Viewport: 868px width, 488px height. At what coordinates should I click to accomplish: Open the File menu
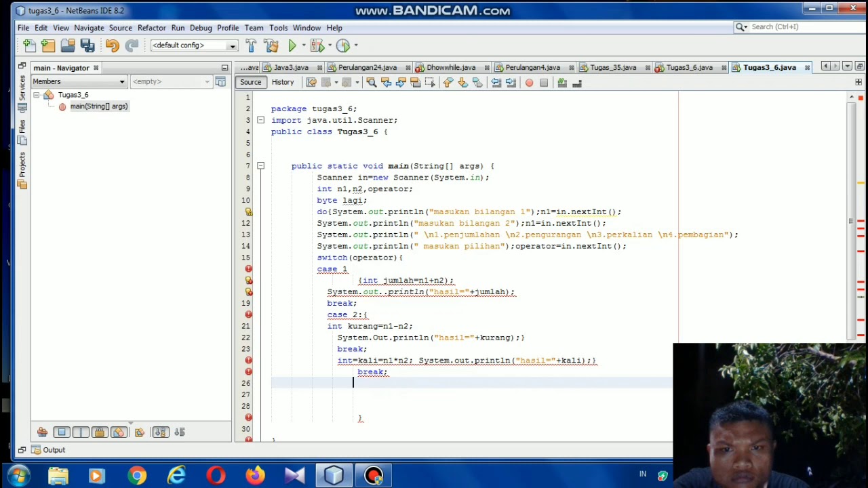point(23,28)
